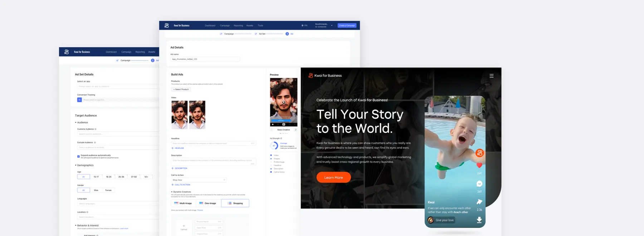Collapse the Dynamic Creatives section

172,192
